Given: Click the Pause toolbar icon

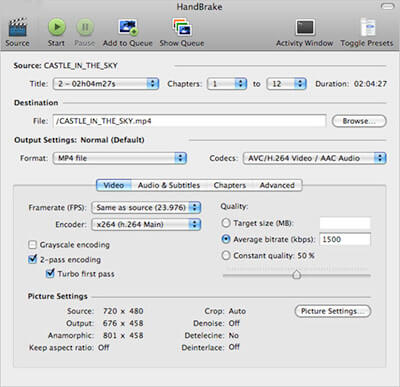Looking at the screenshot, I should (85, 27).
